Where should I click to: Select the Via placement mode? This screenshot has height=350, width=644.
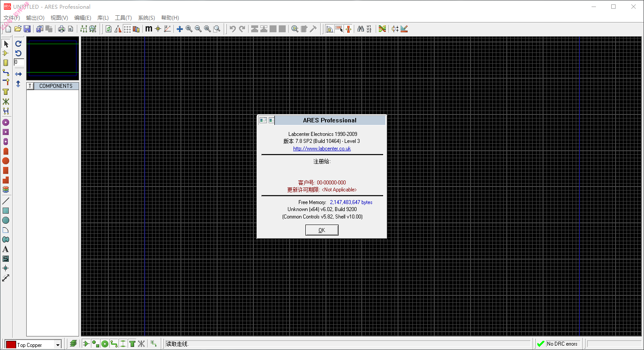coord(6,82)
